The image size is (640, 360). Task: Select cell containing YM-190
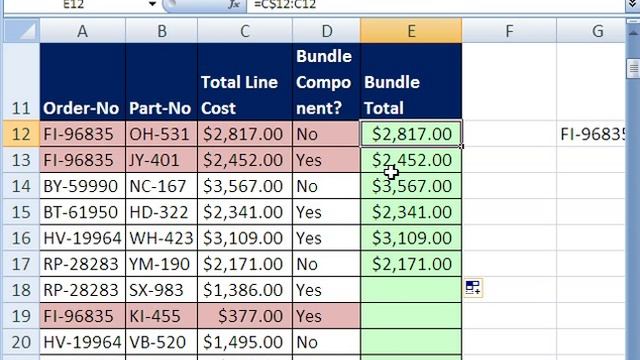(x=162, y=264)
